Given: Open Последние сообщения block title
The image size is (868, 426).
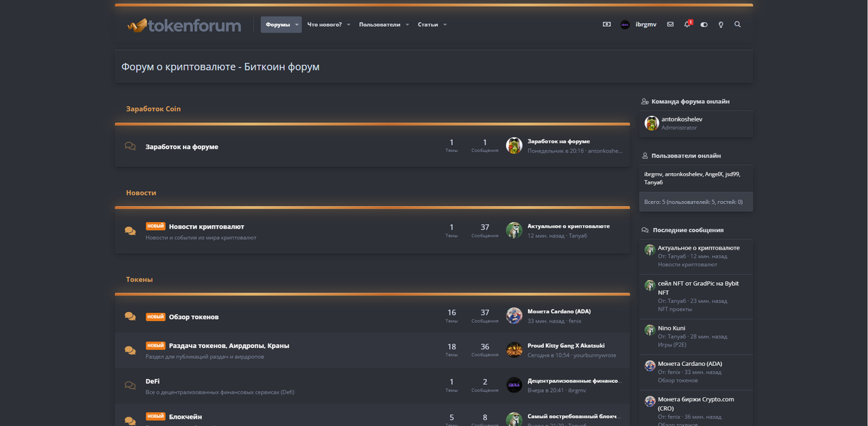Looking at the screenshot, I should 688,230.
